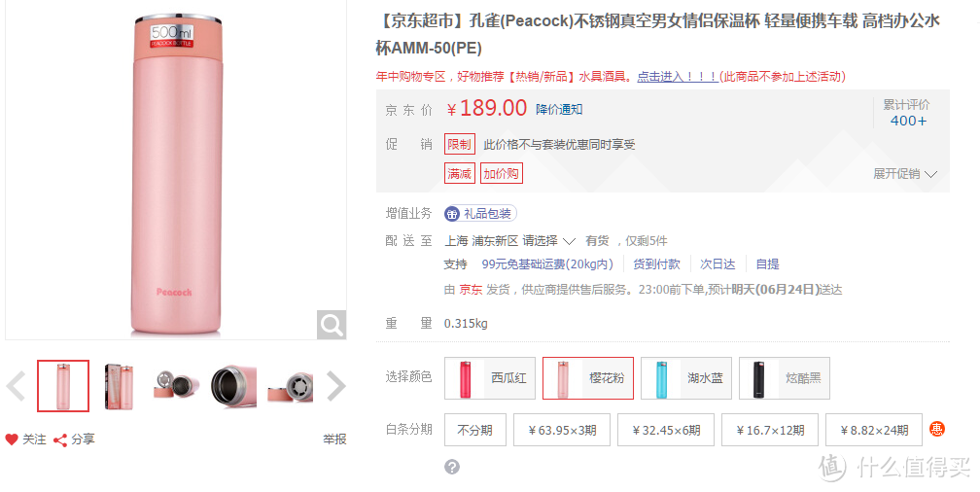Click the 400+ cumulative reviews count
The height and width of the screenshot is (492, 980).
click(908, 121)
